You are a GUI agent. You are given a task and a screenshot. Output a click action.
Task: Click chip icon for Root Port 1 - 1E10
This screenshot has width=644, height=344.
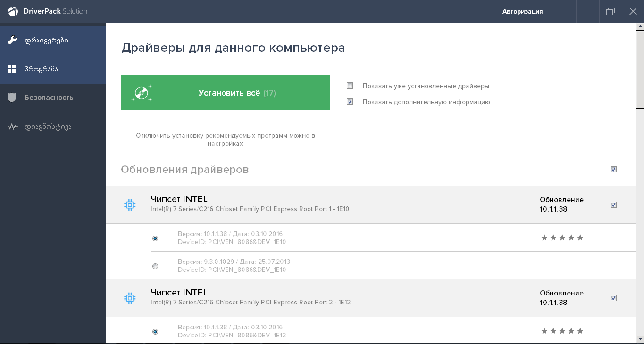[130, 205]
